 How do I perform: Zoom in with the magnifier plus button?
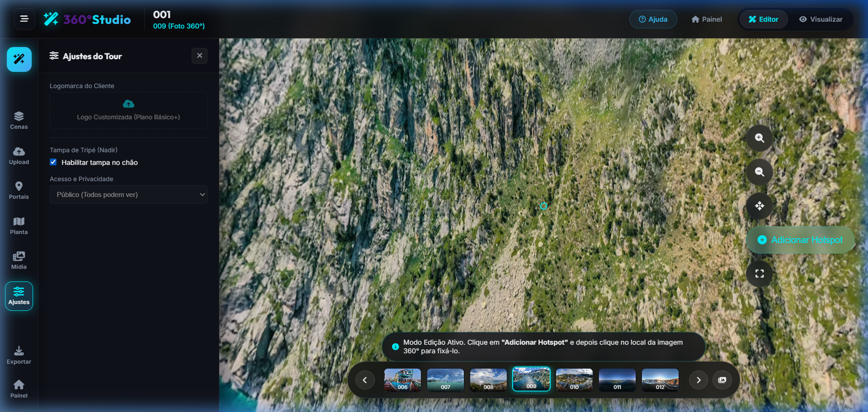pyautogui.click(x=759, y=138)
